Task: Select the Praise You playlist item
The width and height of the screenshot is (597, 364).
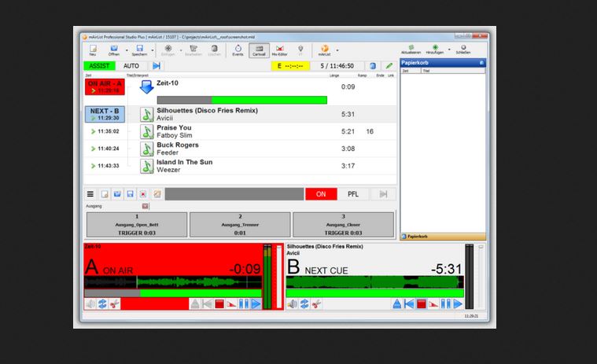Action: point(240,131)
